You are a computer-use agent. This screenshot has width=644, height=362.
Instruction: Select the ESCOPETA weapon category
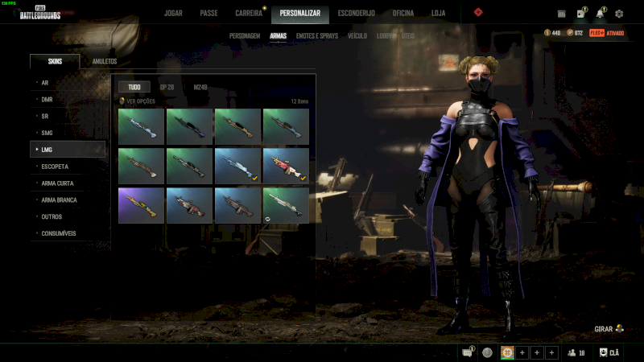pos(68,167)
